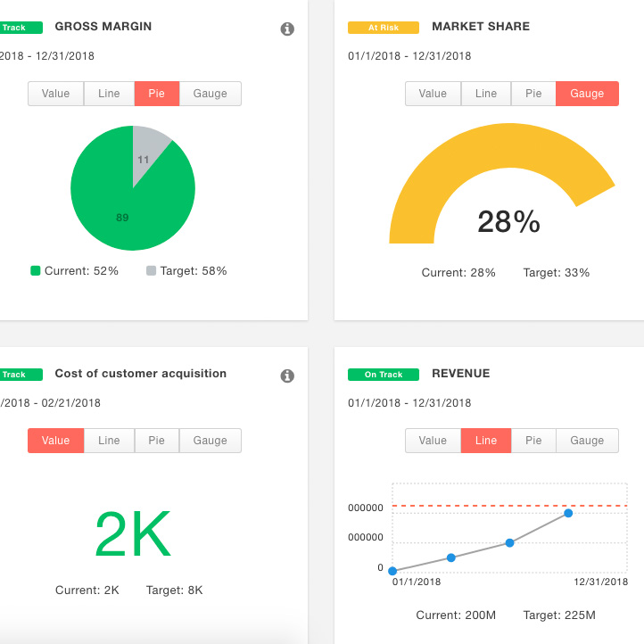Click the yellow Market Share gauge arc
The height and width of the screenshot is (644, 644).
point(509,145)
